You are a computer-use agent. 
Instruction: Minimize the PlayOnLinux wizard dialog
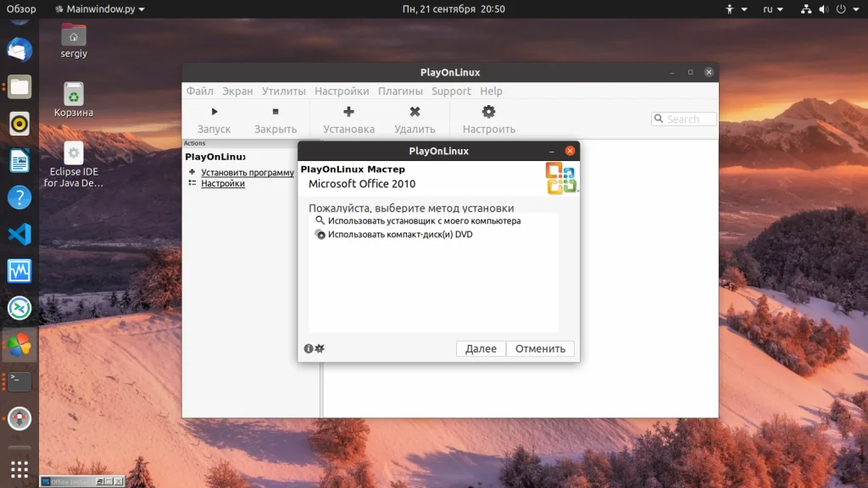[x=551, y=151]
